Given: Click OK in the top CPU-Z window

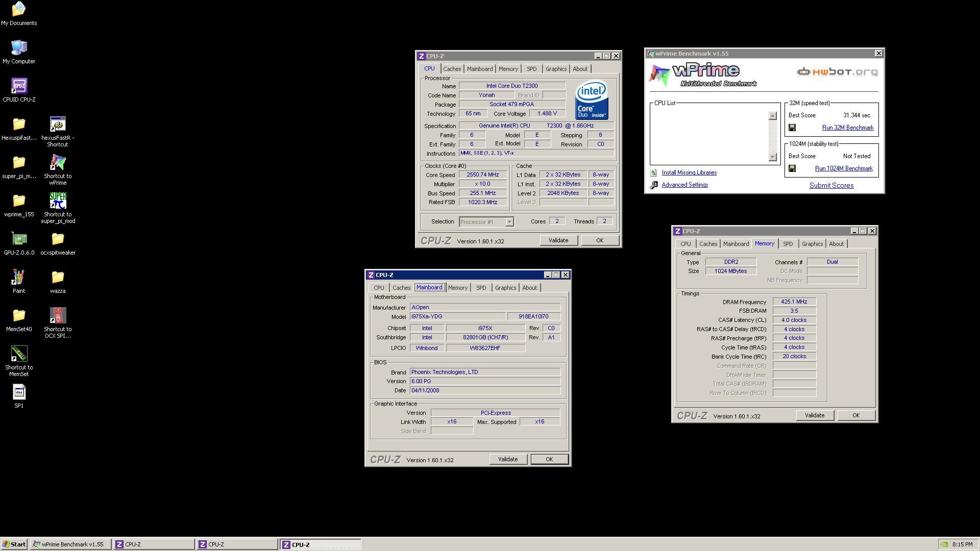Looking at the screenshot, I should [600, 240].
